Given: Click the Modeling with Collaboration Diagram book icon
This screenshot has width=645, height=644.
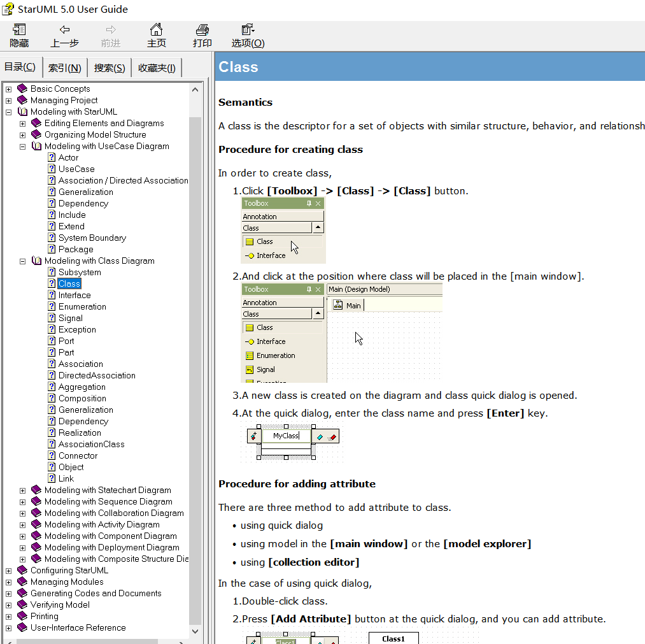Looking at the screenshot, I should click(36, 513).
